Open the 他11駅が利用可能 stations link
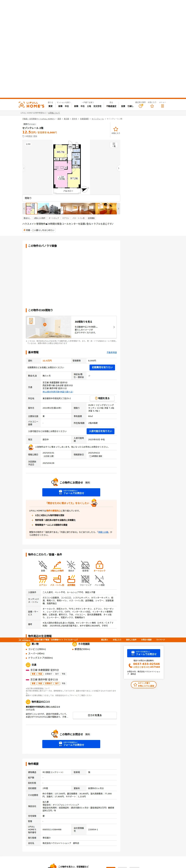 pos(58,392)
